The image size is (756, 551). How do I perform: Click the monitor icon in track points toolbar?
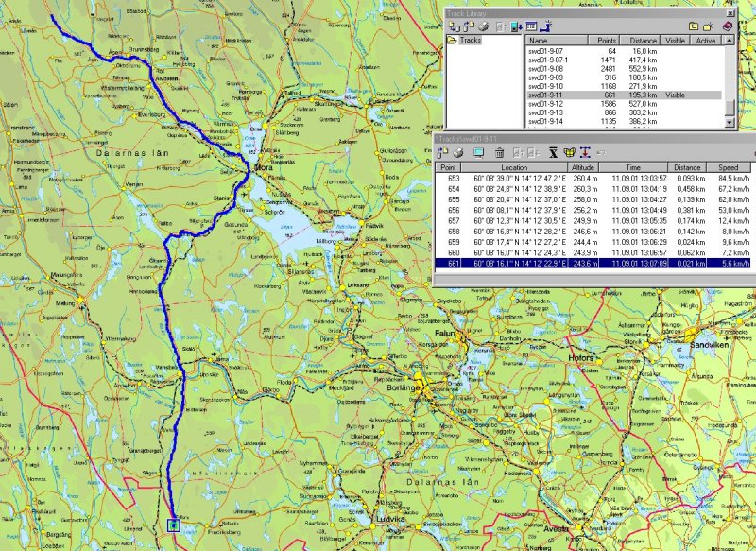click(478, 152)
